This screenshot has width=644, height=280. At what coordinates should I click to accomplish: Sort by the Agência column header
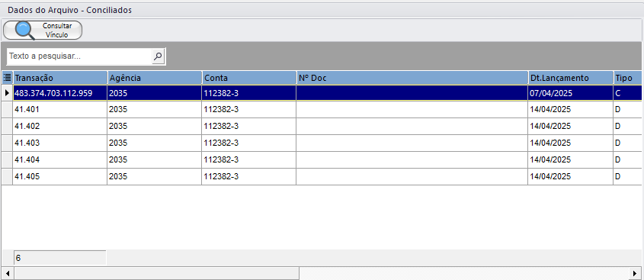pos(155,78)
